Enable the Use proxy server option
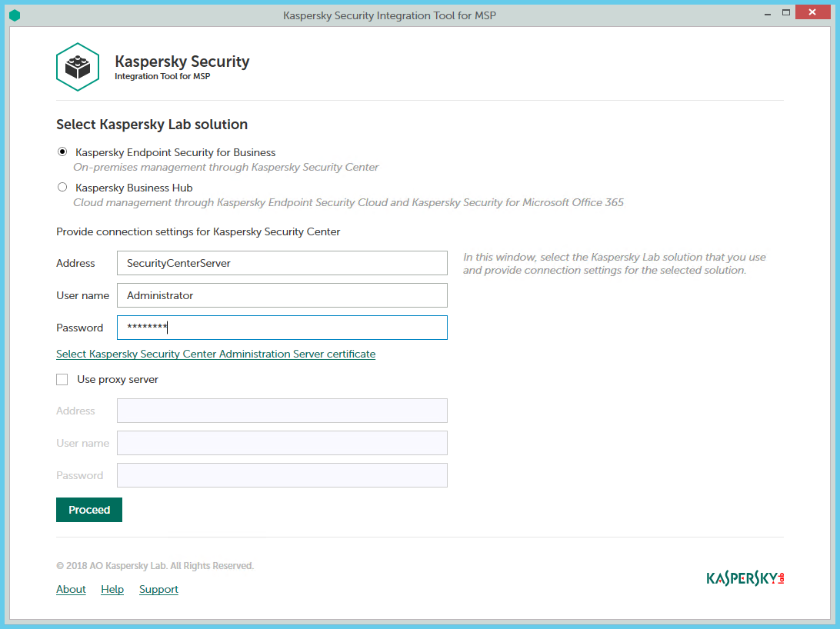The width and height of the screenshot is (840, 629). click(x=62, y=379)
